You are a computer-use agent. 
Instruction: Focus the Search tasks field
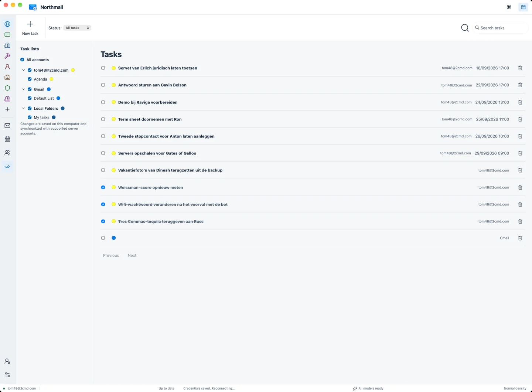point(501,28)
